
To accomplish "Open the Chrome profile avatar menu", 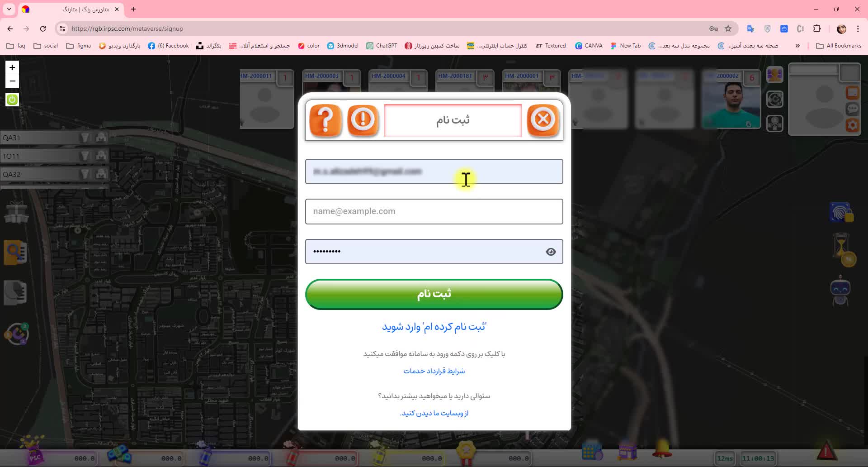I will click(x=842, y=29).
